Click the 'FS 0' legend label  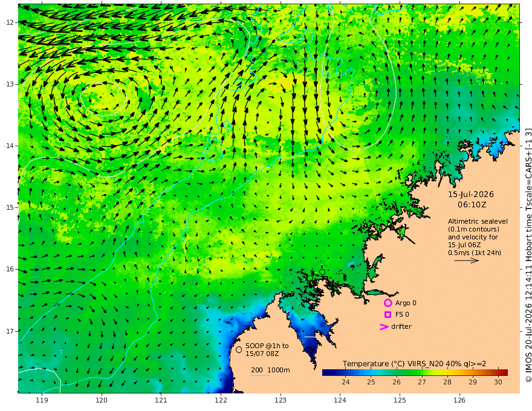[402, 315]
